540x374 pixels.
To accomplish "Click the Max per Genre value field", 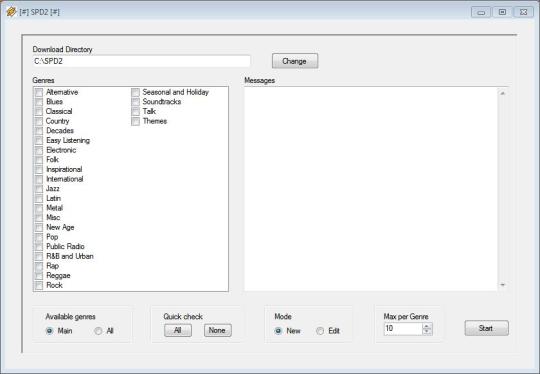I will pos(403,329).
